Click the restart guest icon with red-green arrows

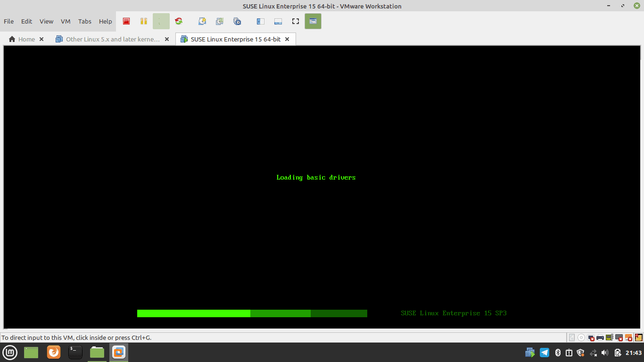[179, 21]
